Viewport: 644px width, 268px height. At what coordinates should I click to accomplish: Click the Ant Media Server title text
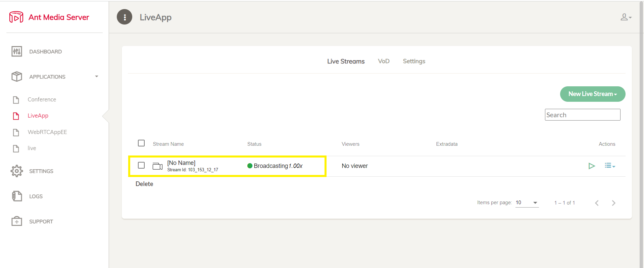(x=59, y=17)
